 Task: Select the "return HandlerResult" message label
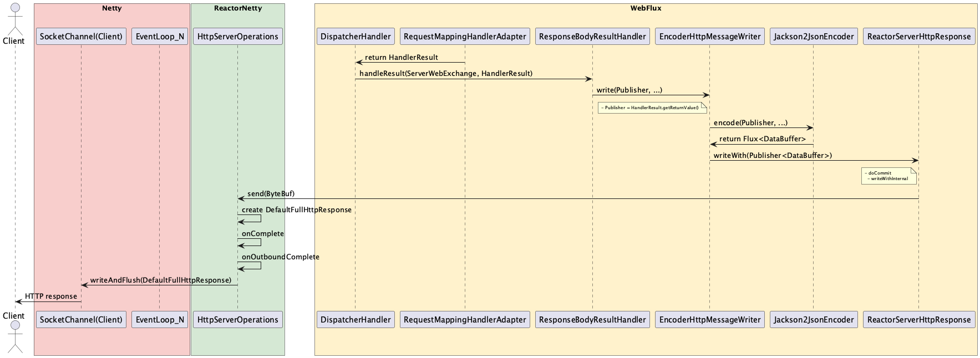pos(402,58)
